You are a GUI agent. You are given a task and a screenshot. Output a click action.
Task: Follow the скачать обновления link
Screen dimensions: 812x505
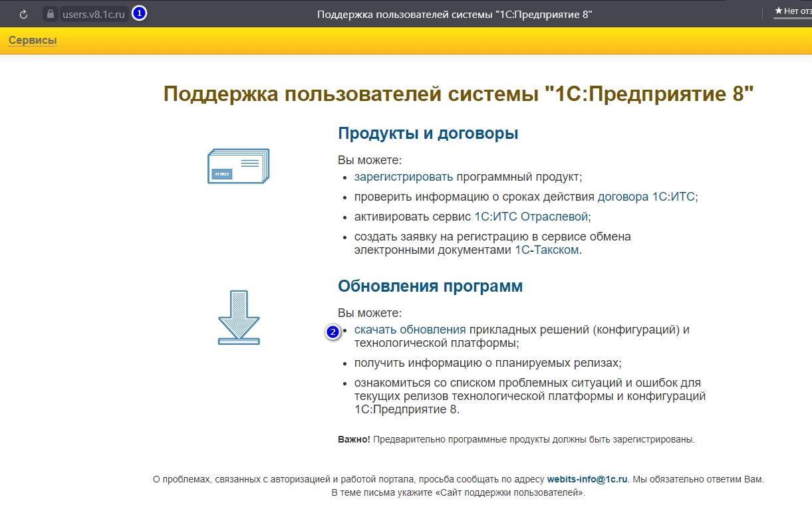(410, 330)
